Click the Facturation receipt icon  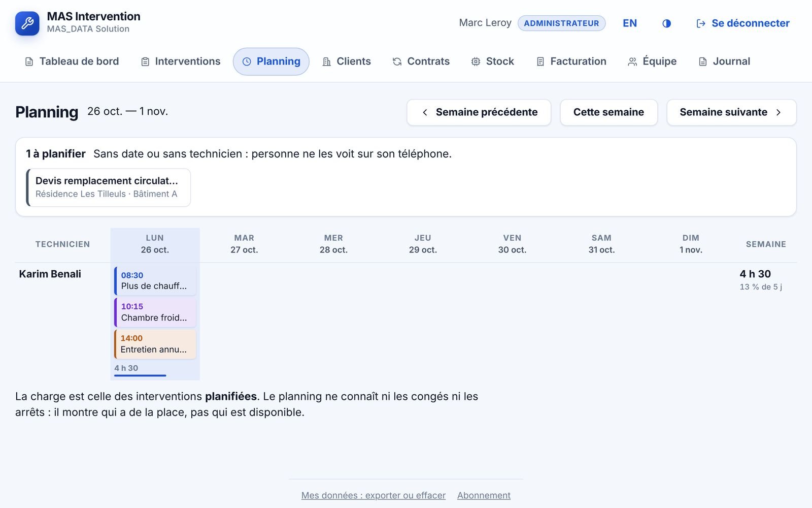point(540,62)
